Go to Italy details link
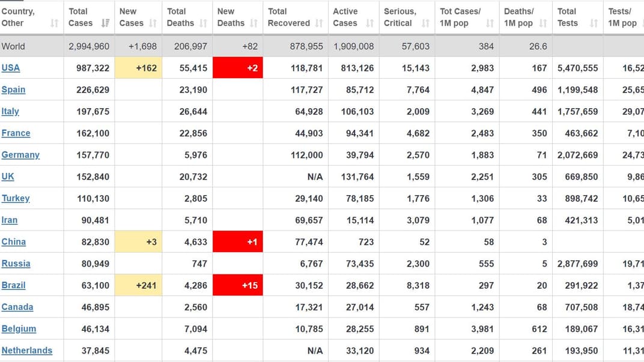This screenshot has width=644, height=362. click(10, 111)
